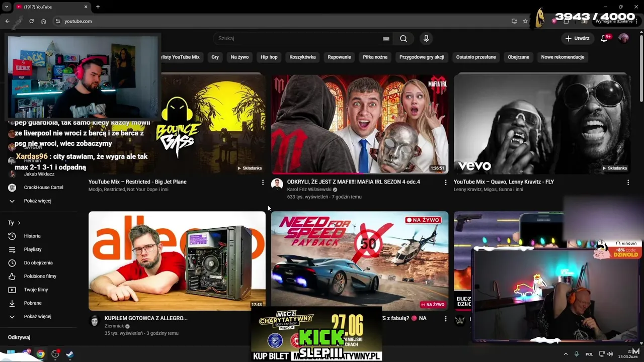
Task: Filter by Na żywo chip
Action: tap(239, 57)
